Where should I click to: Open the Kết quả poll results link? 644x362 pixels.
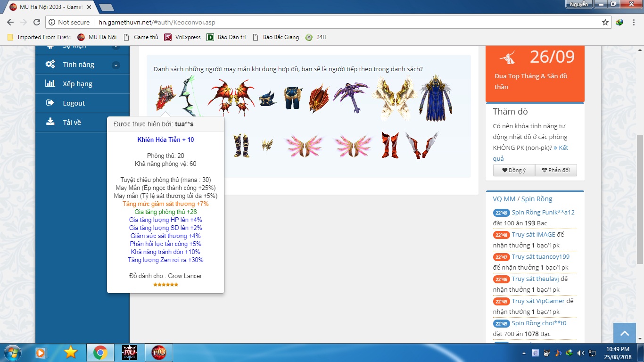tap(531, 153)
